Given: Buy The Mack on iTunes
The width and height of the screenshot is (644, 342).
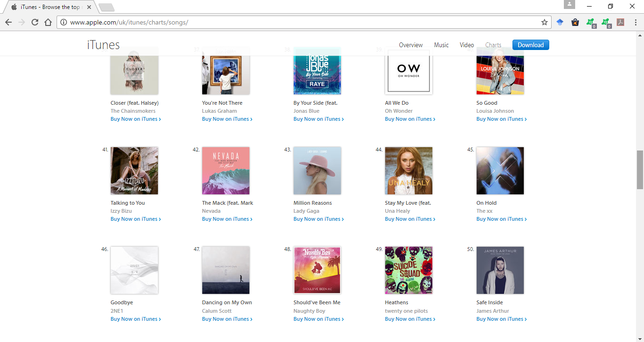Looking at the screenshot, I should 227,219.
